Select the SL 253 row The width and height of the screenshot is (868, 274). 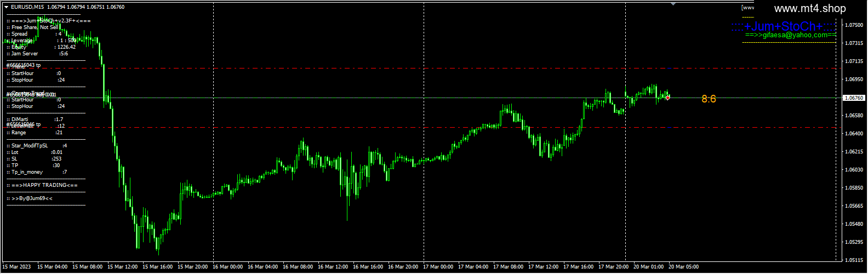pos(34,159)
